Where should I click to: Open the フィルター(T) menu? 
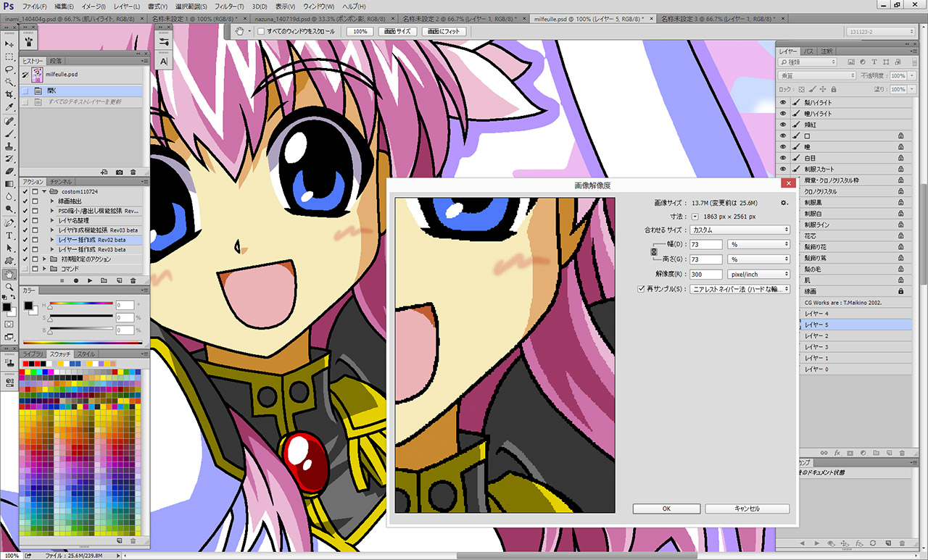(230, 7)
